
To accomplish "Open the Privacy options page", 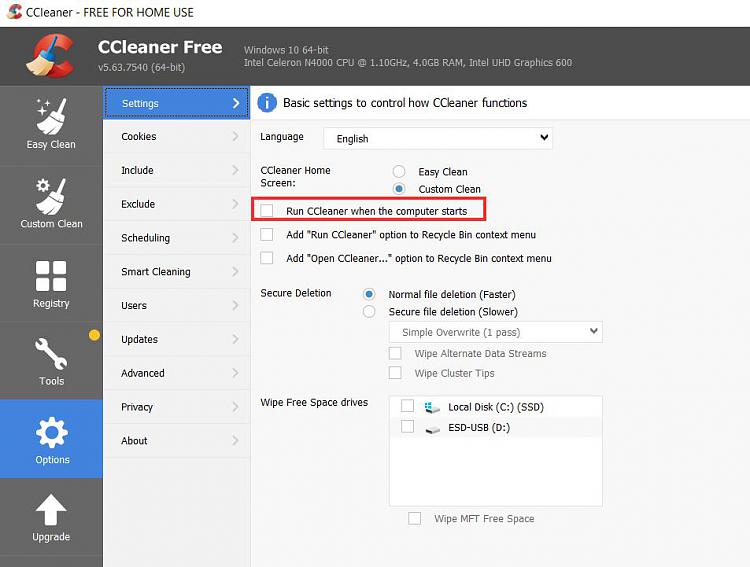I will coord(176,407).
